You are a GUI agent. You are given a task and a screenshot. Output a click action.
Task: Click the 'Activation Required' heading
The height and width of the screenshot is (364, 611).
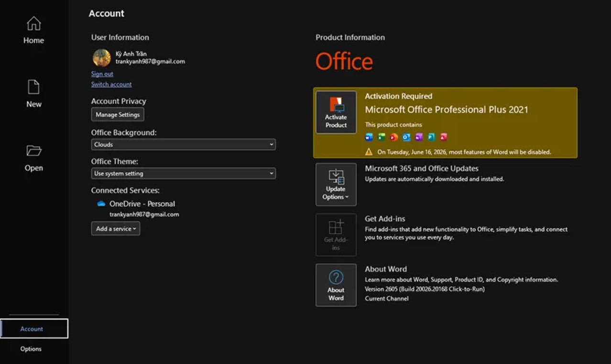click(x=398, y=96)
